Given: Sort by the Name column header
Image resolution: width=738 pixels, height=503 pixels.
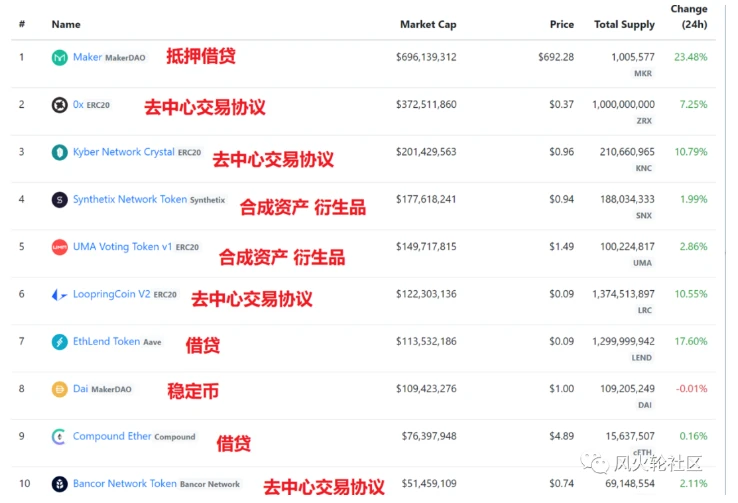Looking at the screenshot, I should (66, 24).
